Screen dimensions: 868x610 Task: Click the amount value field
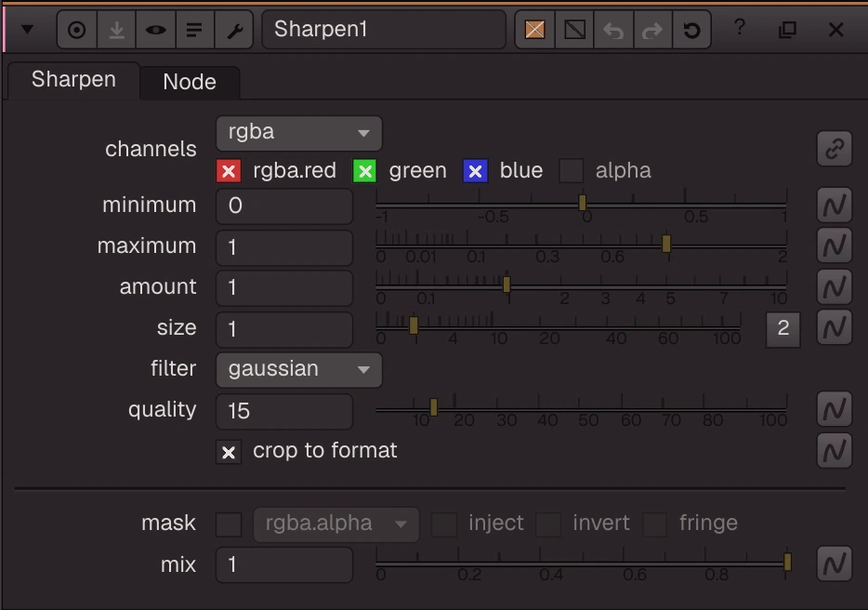pos(284,288)
